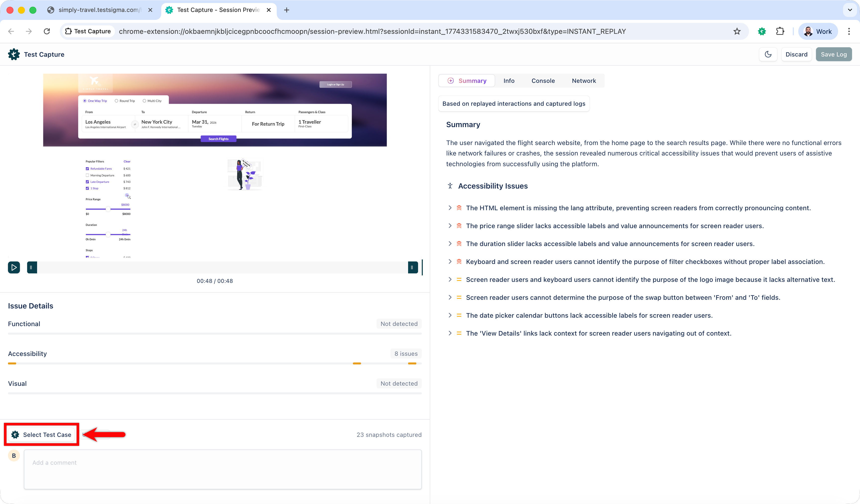This screenshot has width=860, height=504.
Task: Click the Select Test Case button
Action: (x=42, y=434)
